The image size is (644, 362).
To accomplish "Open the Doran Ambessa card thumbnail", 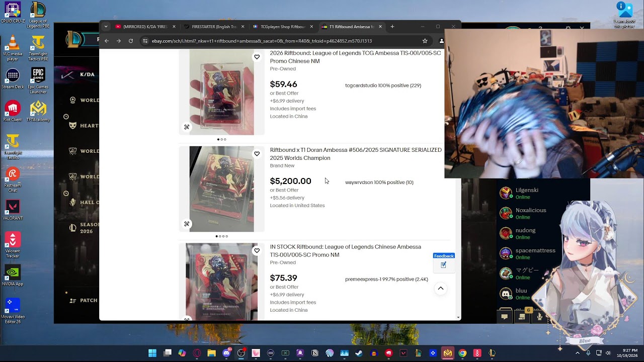I will point(221,189).
